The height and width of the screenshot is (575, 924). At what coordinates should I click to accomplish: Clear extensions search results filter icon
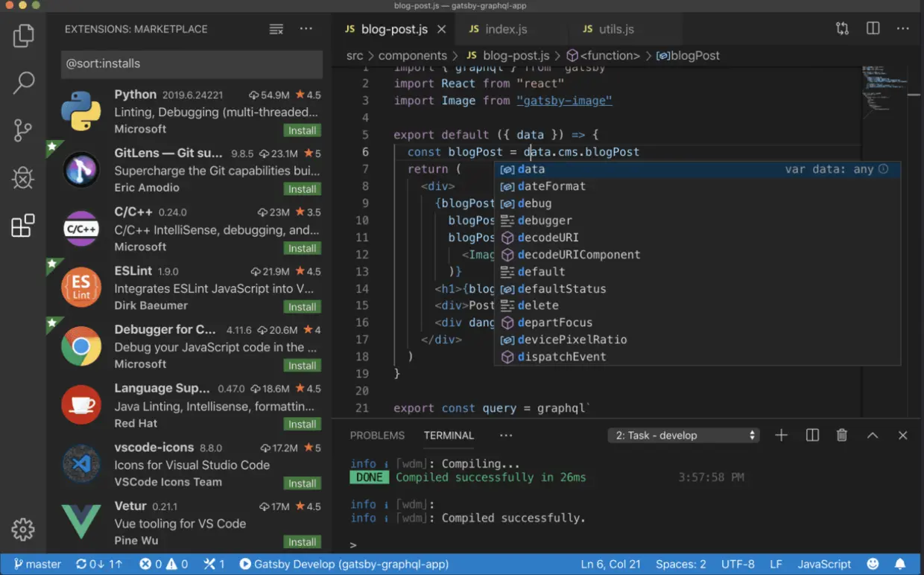pyautogui.click(x=276, y=29)
